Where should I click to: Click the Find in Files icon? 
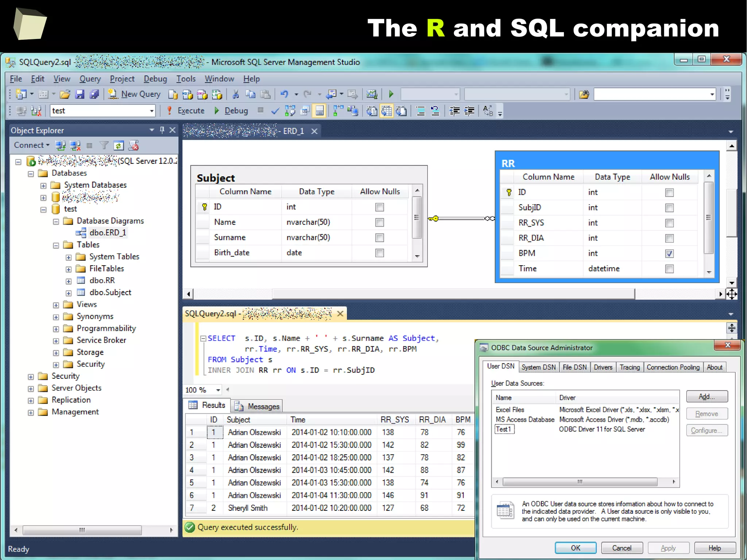click(x=584, y=94)
